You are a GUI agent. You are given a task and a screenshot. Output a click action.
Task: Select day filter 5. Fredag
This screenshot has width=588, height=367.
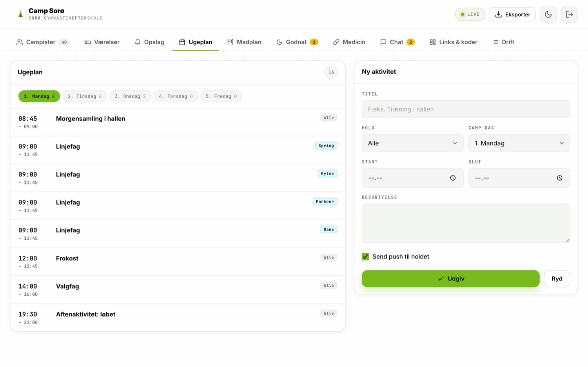(x=221, y=96)
